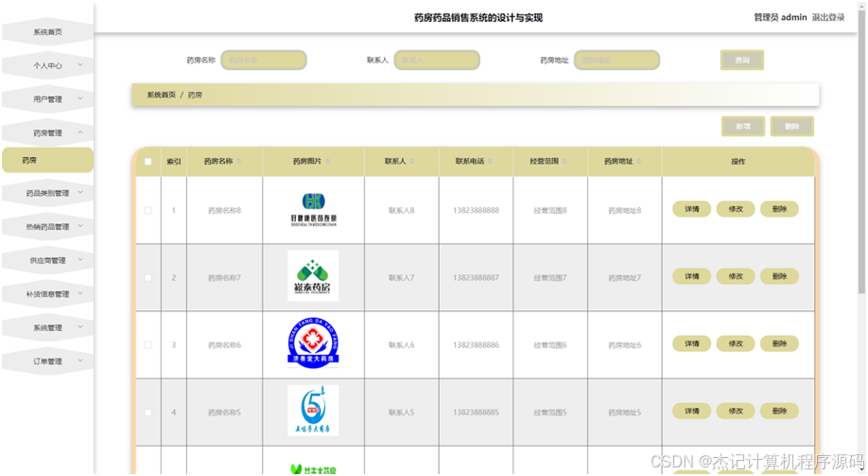Open pharmacy image in row 药房名称7
The image size is (868, 476).
coord(313,276)
